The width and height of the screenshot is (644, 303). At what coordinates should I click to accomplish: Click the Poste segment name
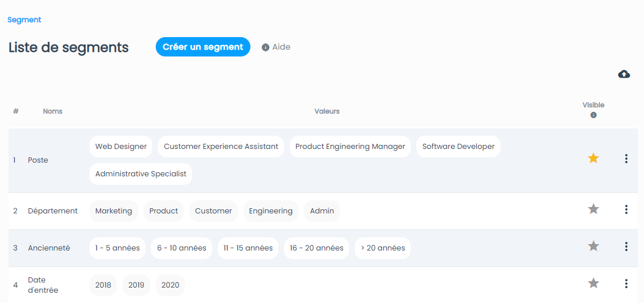(38, 160)
